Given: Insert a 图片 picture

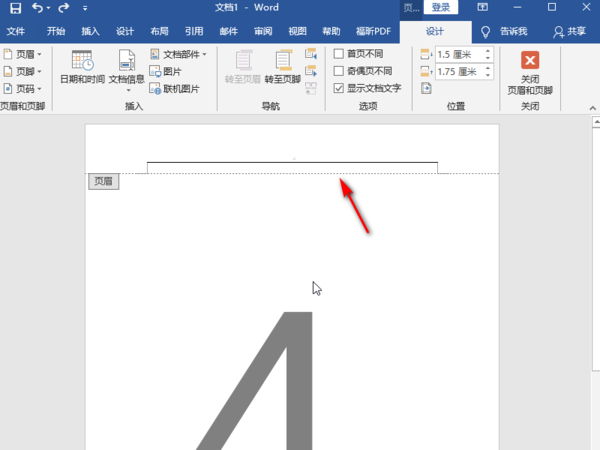Looking at the screenshot, I should (165, 72).
